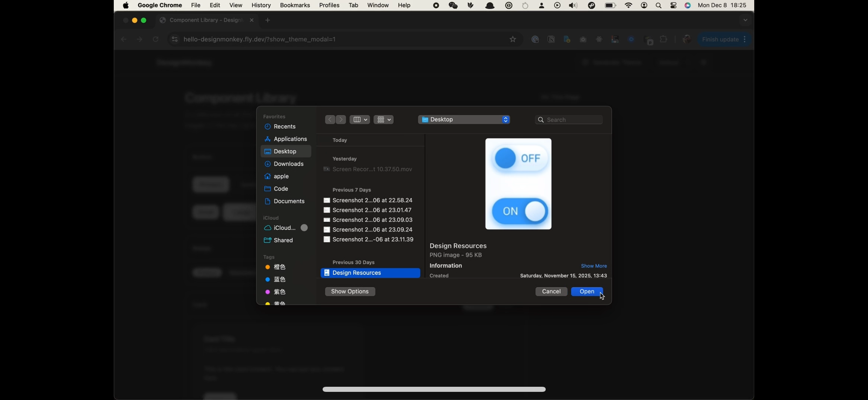Go back with left arrow button

(x=330, y=120)
